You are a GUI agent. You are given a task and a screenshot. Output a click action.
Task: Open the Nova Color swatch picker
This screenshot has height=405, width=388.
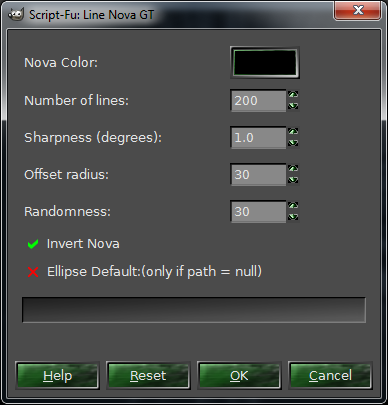(x=265, y=63)
